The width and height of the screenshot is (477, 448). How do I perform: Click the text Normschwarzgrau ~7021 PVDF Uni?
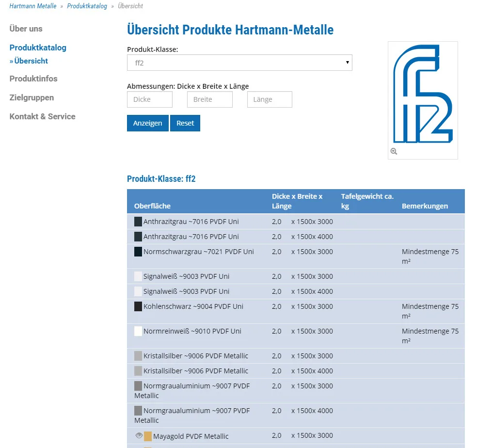click(x=199, y=252)
